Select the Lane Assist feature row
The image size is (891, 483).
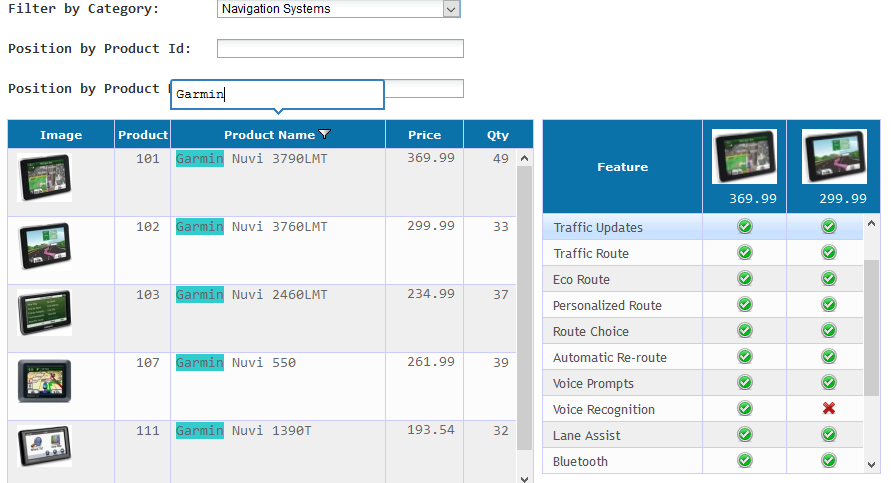703,436
